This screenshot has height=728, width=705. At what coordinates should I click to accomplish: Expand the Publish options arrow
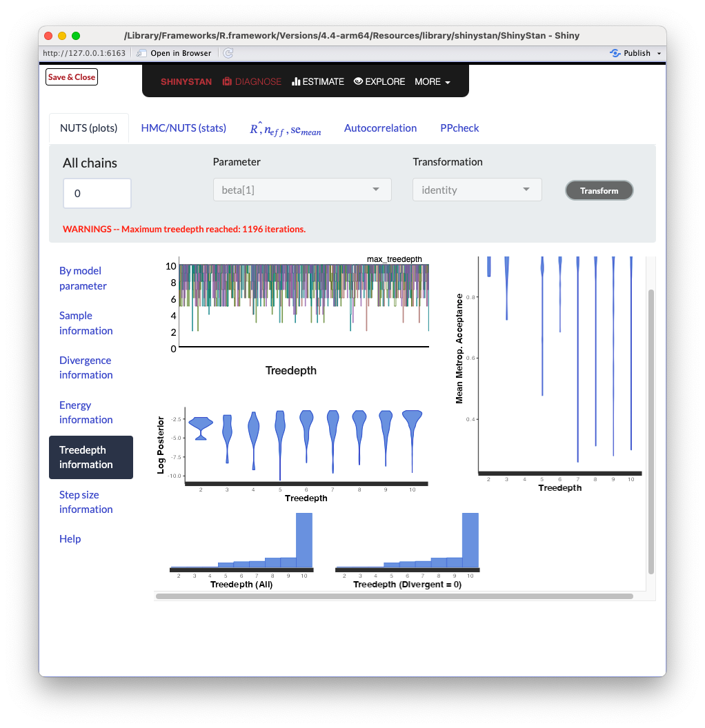click(659, 54)
